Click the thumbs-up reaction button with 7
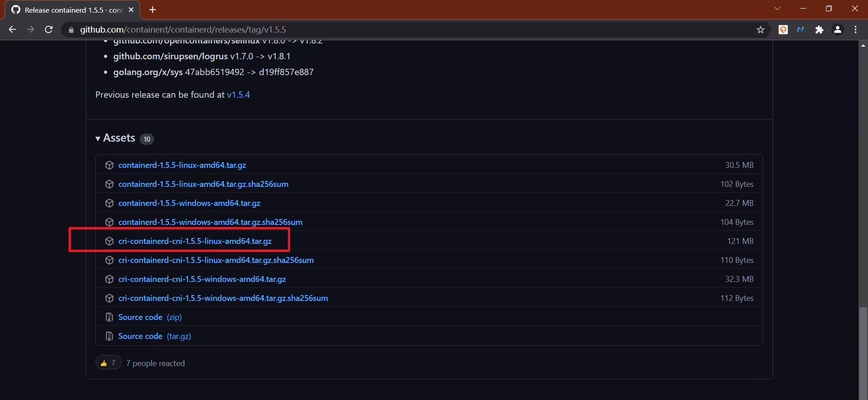 [108, 363]
